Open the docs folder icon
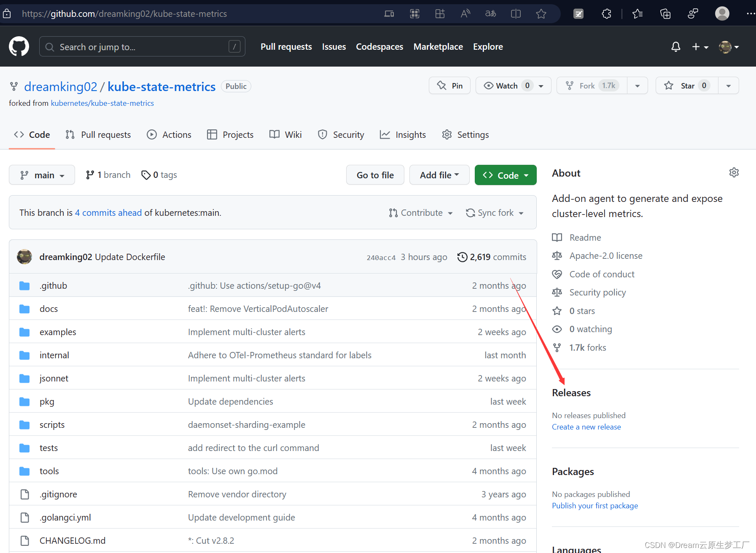756x553 pixels. tap(24, 309)
